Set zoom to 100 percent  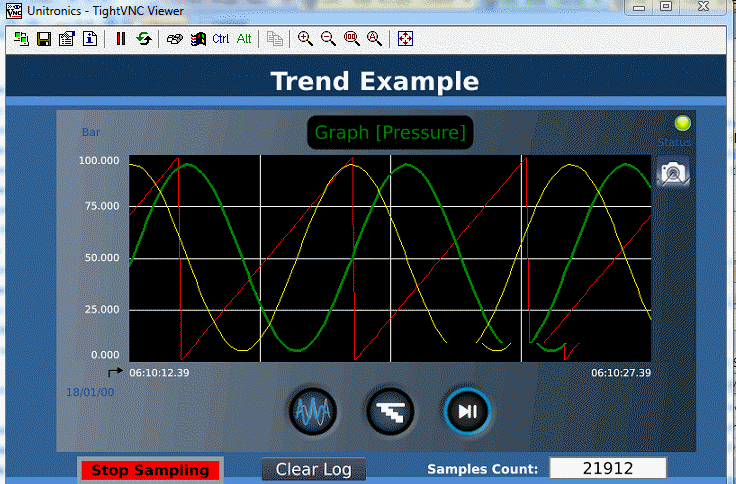pyautogui.click(x=351, y=39)
